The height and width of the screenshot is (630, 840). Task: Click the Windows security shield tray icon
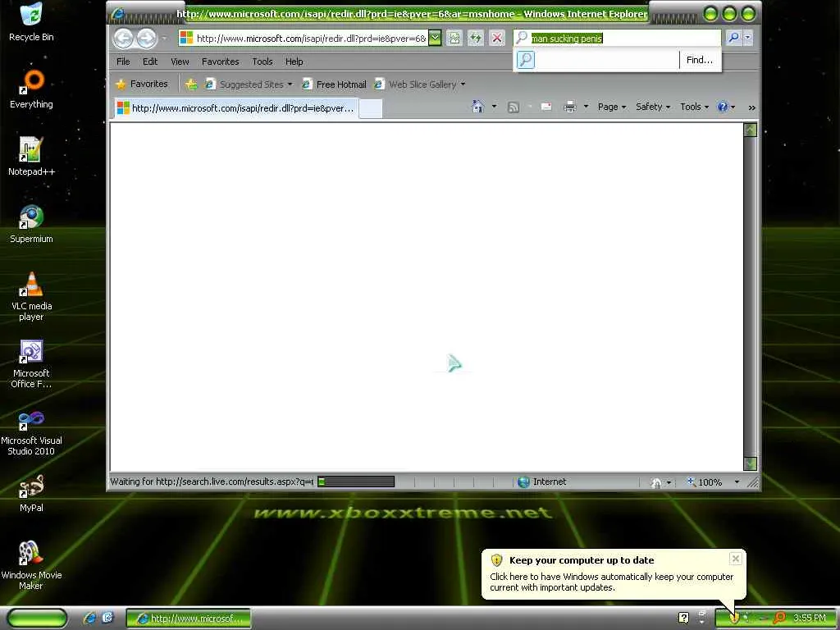click(734, 618)
